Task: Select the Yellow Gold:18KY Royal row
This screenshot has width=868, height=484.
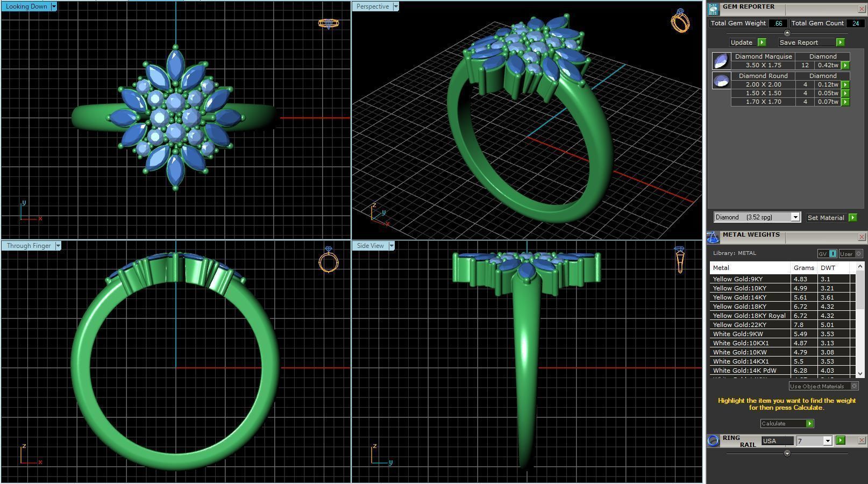Action: coord(782,316)
